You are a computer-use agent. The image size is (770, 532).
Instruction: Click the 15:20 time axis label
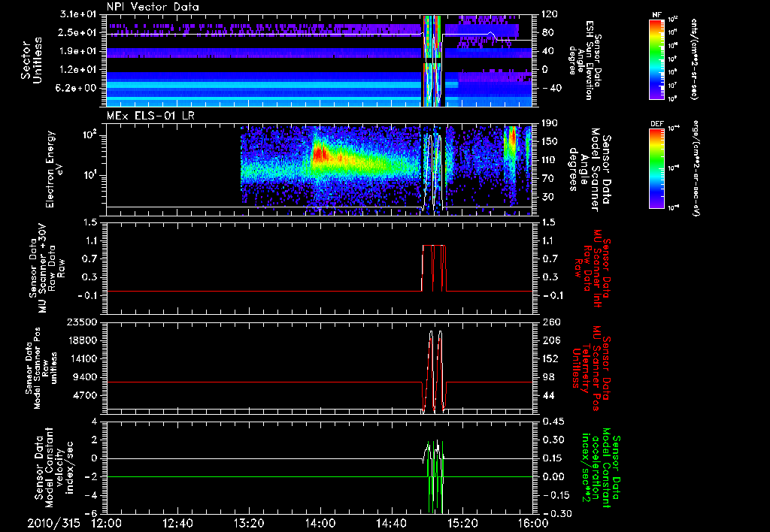(x=462, y=522)
